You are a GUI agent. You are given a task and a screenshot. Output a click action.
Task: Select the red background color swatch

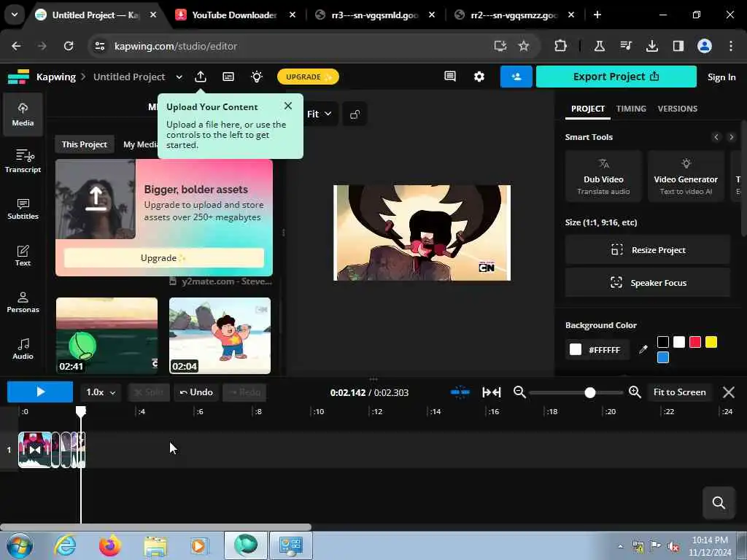point(695,342)
